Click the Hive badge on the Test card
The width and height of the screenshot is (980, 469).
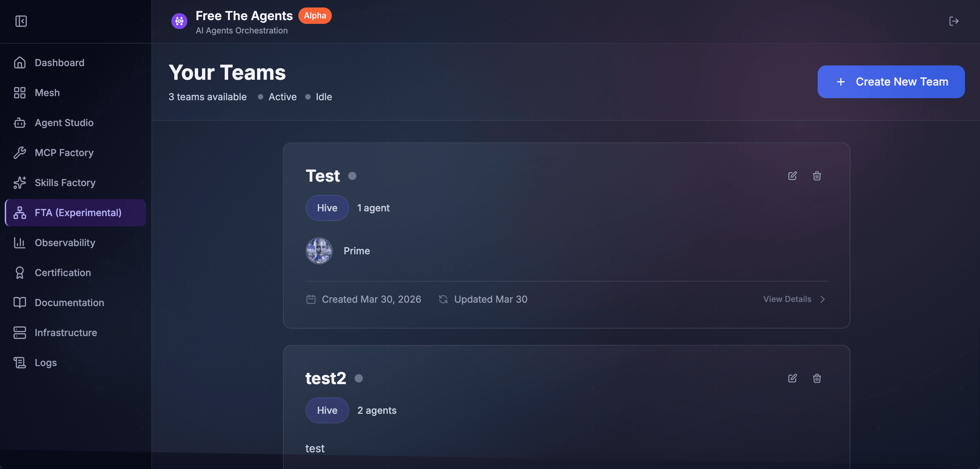(327, 208)
